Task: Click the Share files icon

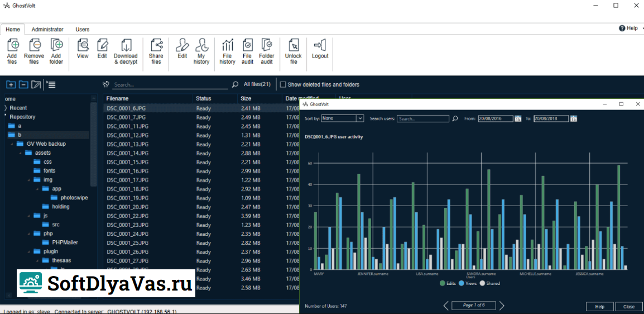Action: coord(156,45)
